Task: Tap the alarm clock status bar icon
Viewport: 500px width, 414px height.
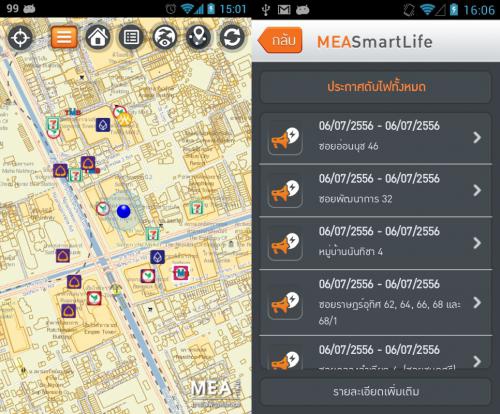Action: (x=171, y=9)
